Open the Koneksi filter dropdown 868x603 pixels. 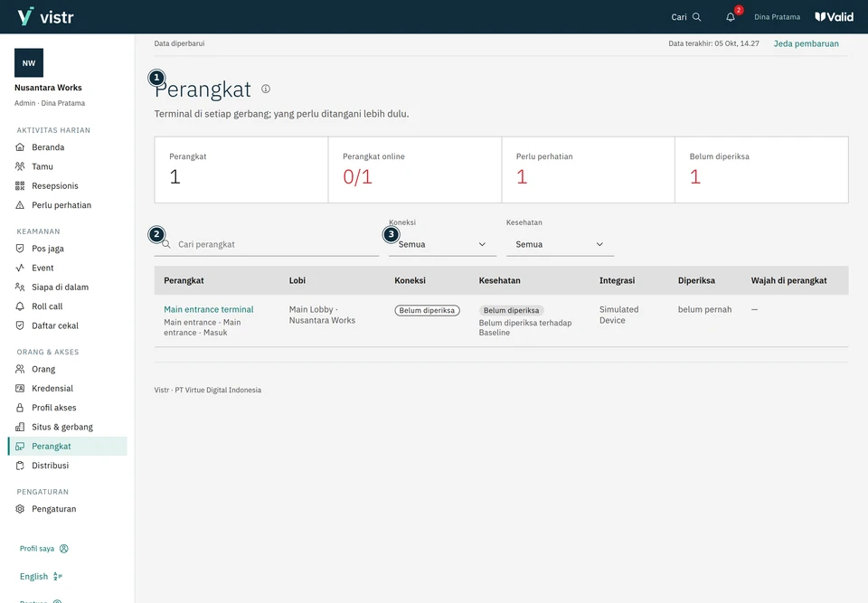(x=442, y=244)
